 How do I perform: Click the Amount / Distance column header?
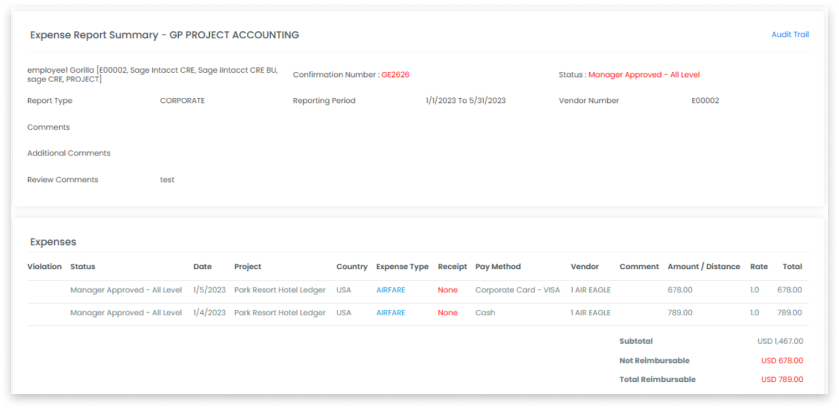click(704, 267)
